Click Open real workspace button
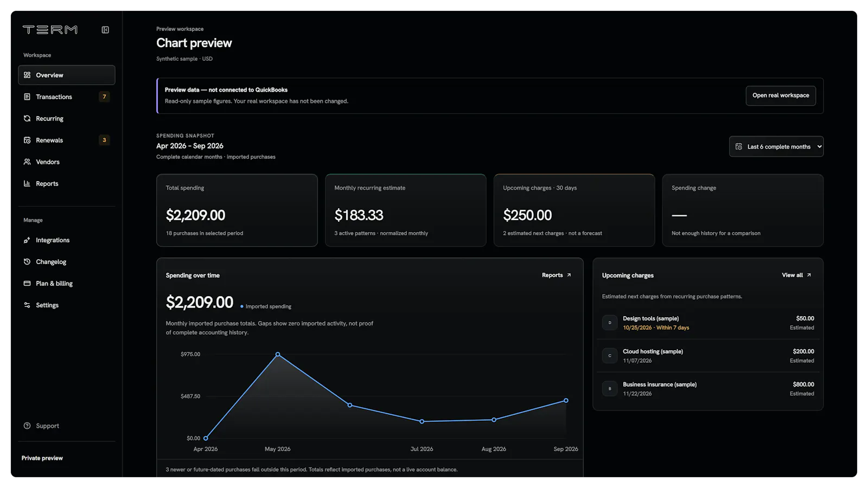This screenshot has height=488, width=868. pyautogui.click(x=781, y=95)
